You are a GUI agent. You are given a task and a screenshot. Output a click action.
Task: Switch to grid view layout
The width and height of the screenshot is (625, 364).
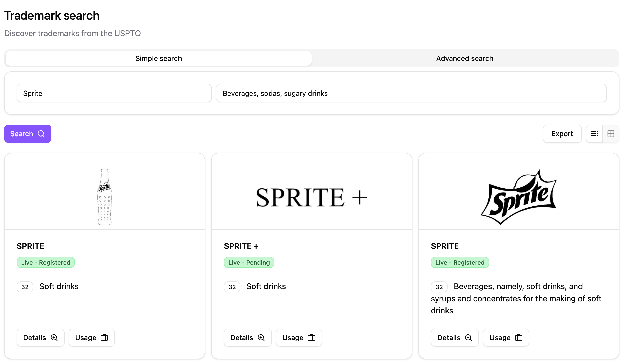[x=611, y=134]
